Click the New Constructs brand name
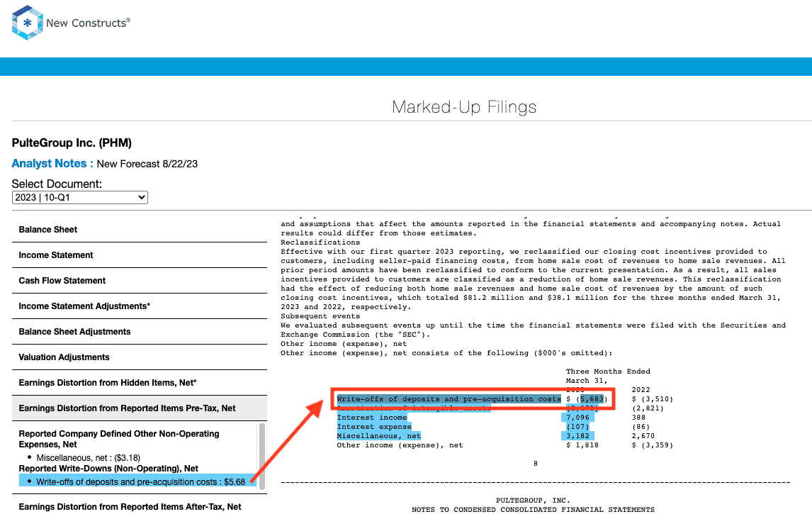The height and width of the screenshot is (514, 812). 88,23
